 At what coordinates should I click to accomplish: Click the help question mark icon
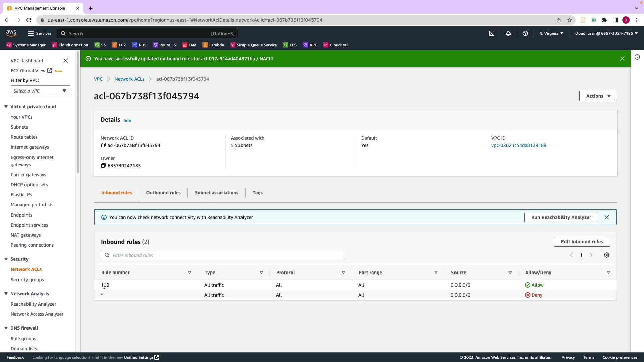point(525,33)
